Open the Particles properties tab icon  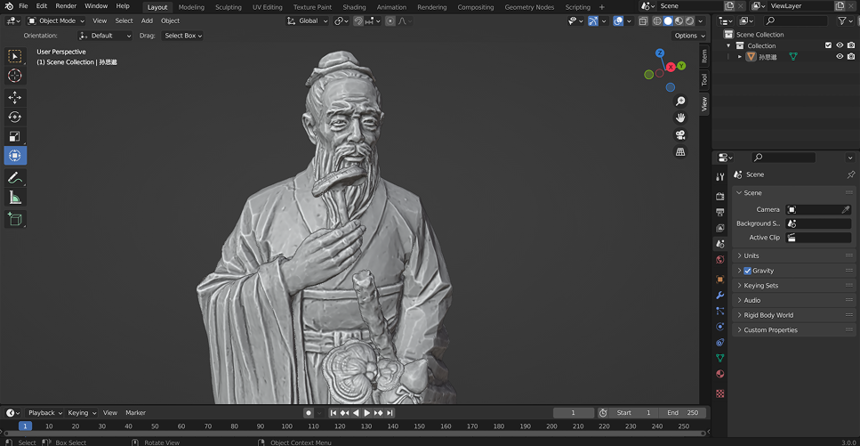tap(720, 311)
